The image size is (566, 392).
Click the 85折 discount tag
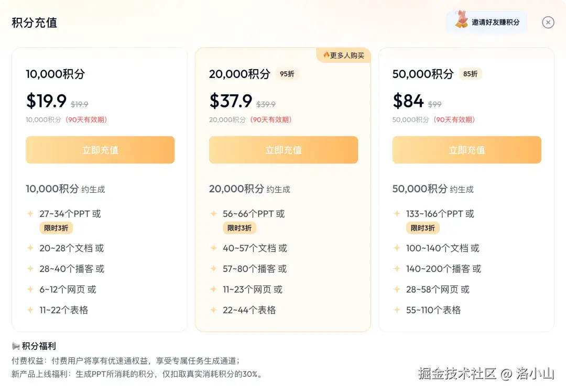(470, 74)
